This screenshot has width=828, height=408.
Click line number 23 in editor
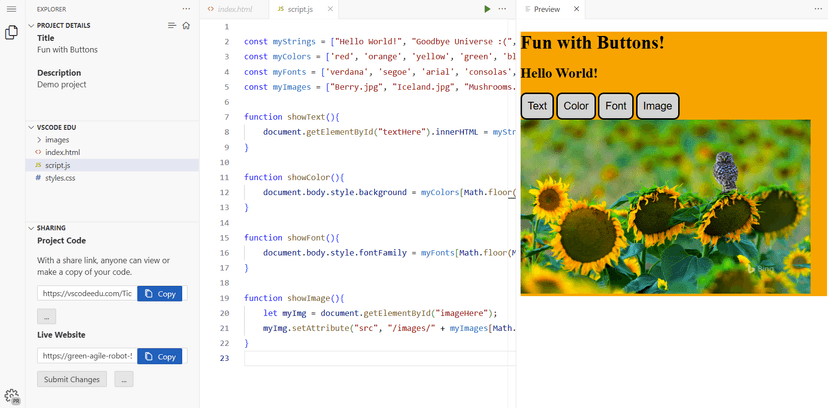[224, 358]
